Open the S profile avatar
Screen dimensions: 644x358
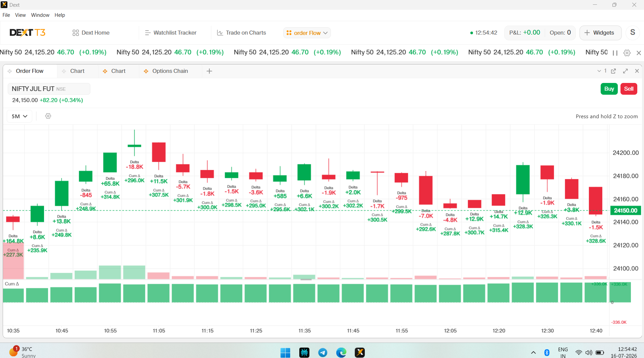633,33
